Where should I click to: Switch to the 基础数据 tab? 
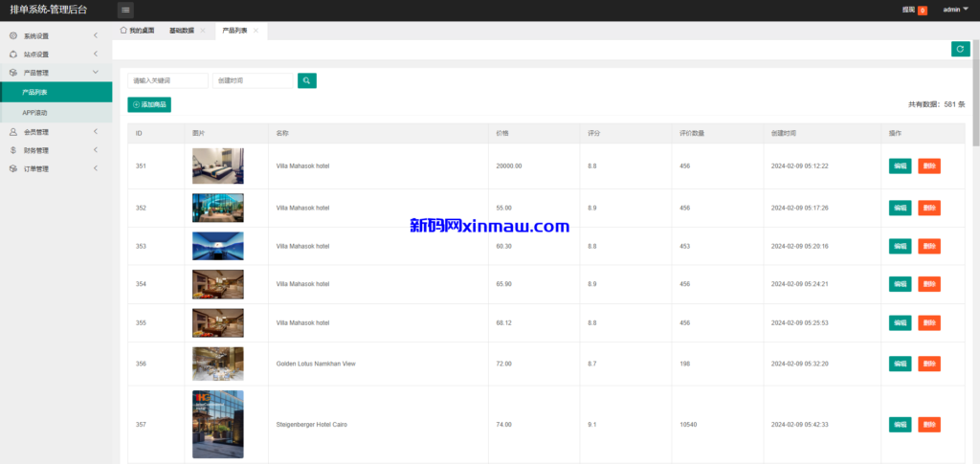tap(181, 31)
